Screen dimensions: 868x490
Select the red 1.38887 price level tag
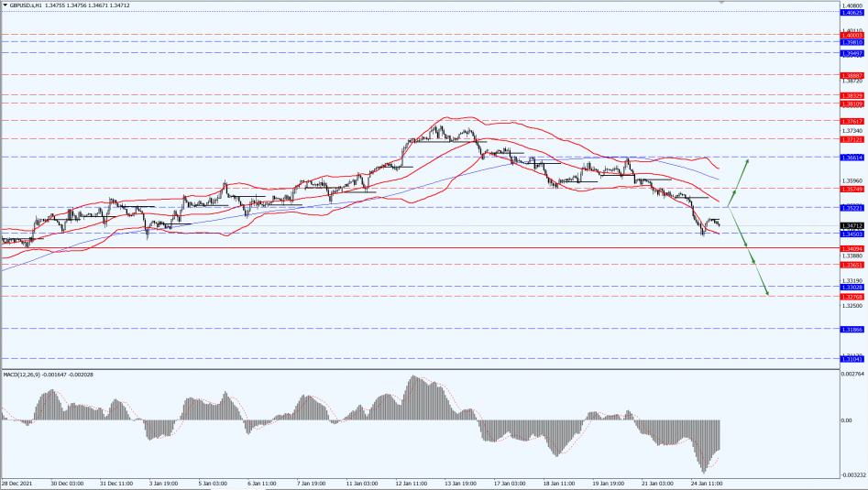point(852,75)
